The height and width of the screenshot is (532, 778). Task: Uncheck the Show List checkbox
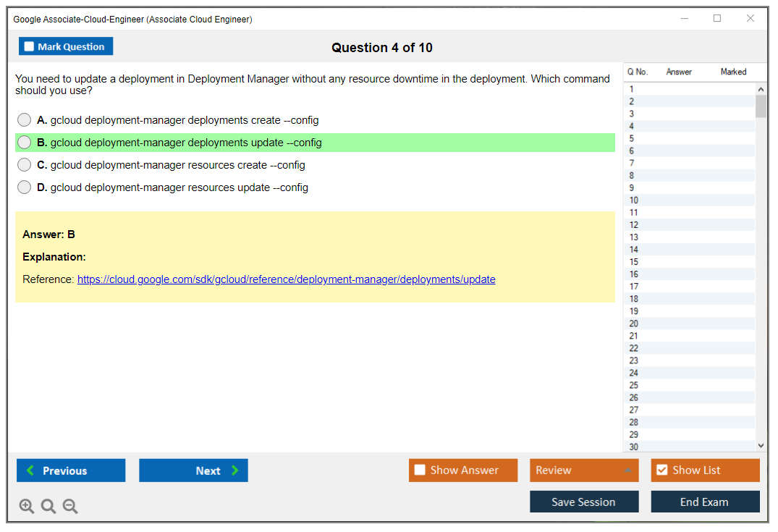661,470
